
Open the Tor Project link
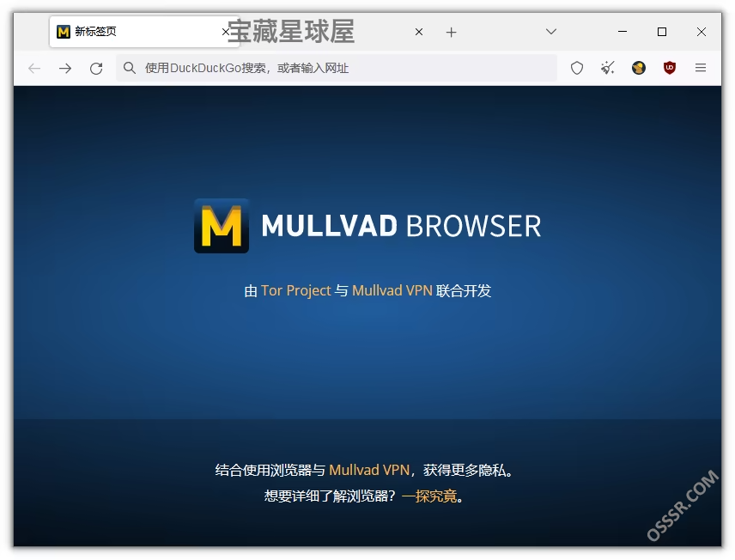pos(295,291)
